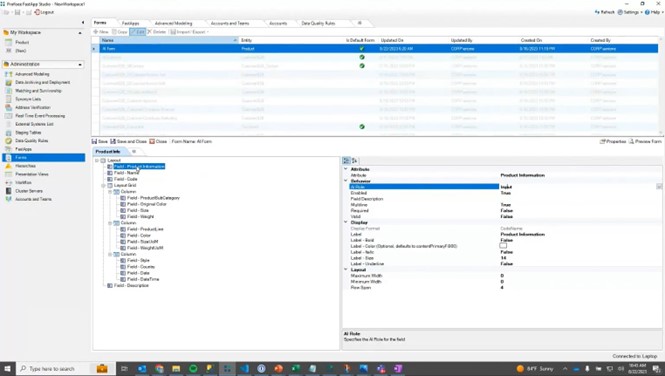Image resolution: width=665 pixels, height=376 pixels.
Task: Open Data Archiving and Deployment sidebar item
Action: click(42, 82)
